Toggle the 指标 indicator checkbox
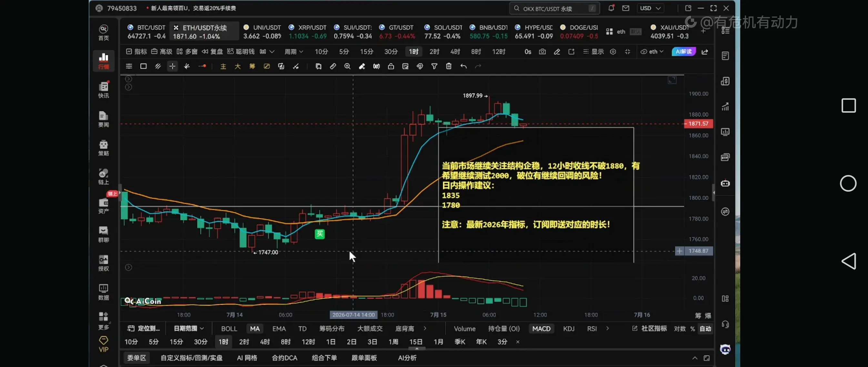Viewport: 868px width, 367px height. click(x=136, y=52)
